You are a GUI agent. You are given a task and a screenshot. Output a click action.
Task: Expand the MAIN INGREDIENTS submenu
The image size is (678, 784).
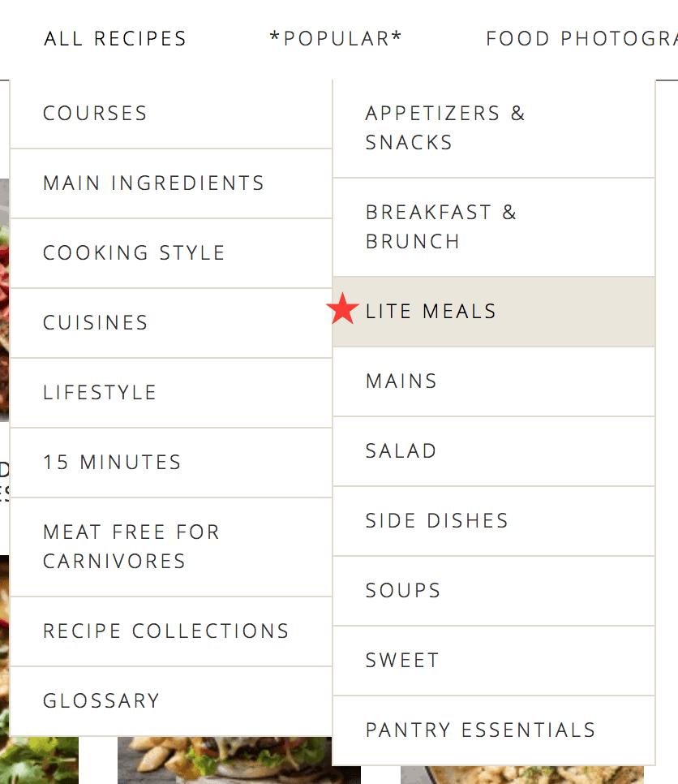click(x=153, y=183)
